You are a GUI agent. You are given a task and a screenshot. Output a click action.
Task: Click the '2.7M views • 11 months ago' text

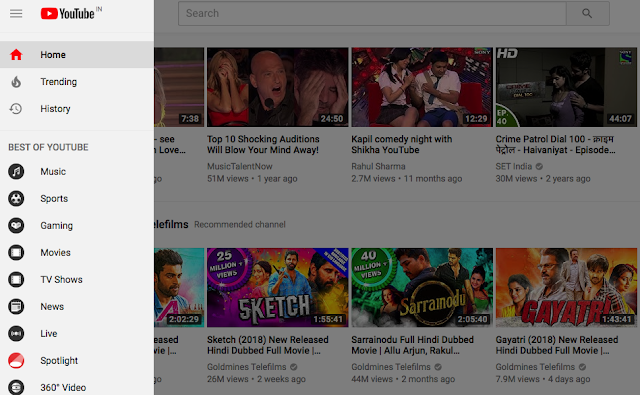pos(407,179)
